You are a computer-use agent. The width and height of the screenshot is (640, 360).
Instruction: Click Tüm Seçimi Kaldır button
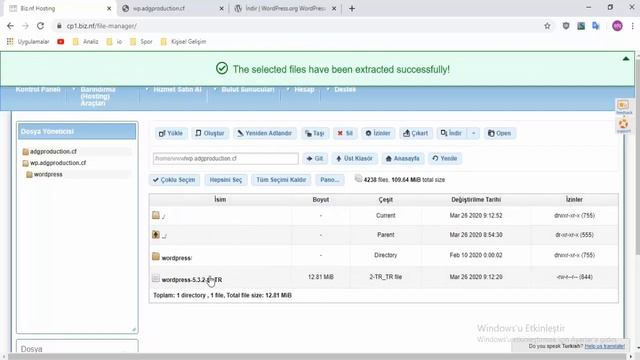tap(281, 180)
